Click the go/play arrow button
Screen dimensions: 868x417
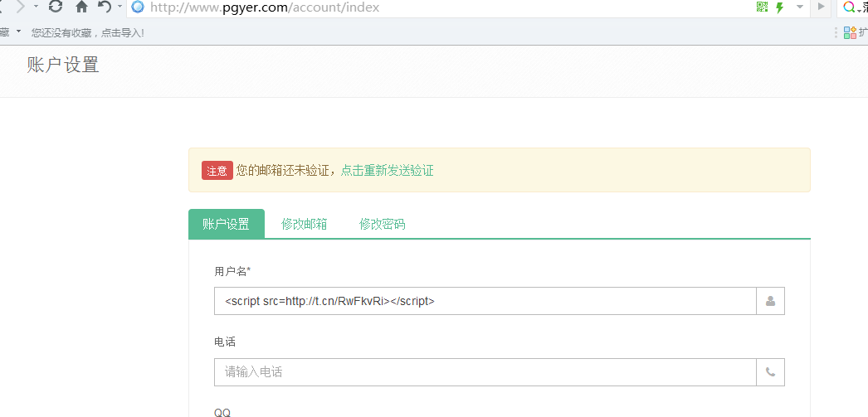(821, 7)
